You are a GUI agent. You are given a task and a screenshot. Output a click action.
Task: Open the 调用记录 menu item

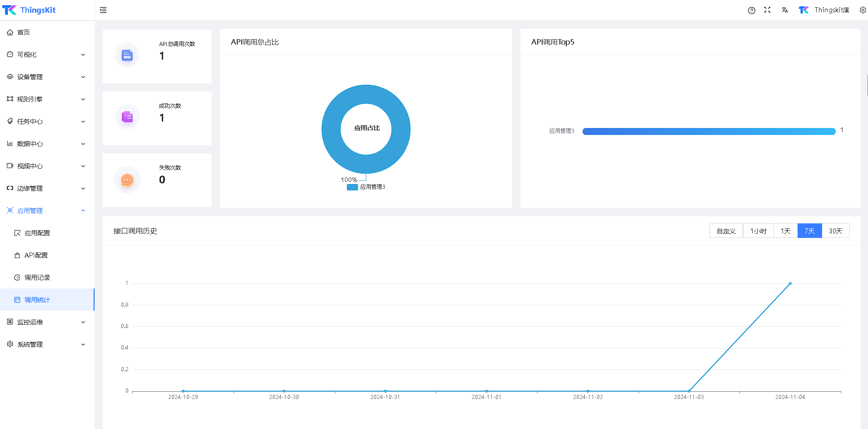[x=37, y=278]
